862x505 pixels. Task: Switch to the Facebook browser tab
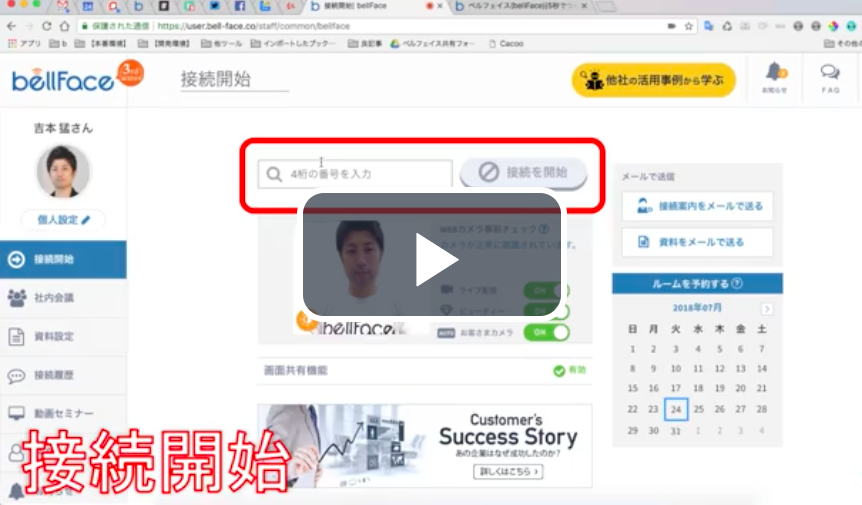(x=240, y=6)
